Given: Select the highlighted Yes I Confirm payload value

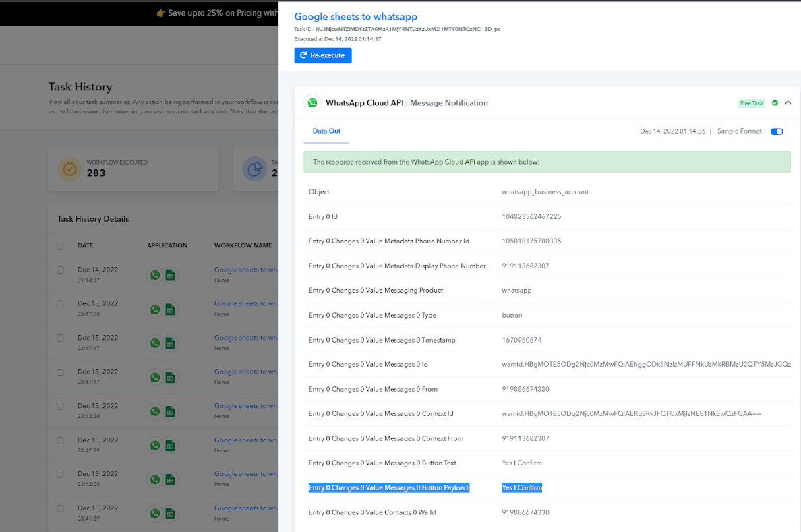Looking at the screenshot, I should point(522,487).
